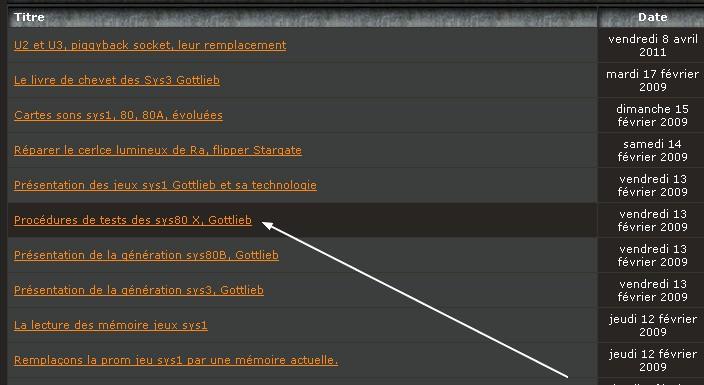Click the vendredi 8 avril 2011 date cell
Screen dimensions: 704x385
point(652,45)
